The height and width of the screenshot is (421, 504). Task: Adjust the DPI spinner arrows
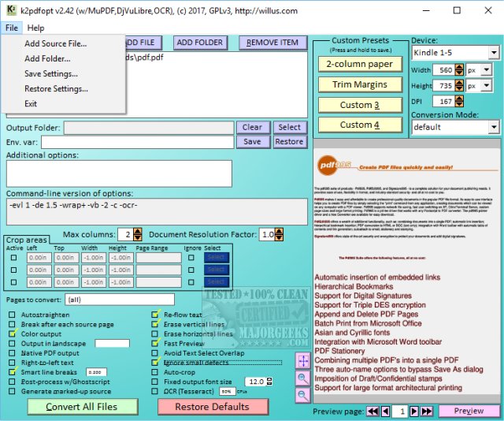click(460, 102)
